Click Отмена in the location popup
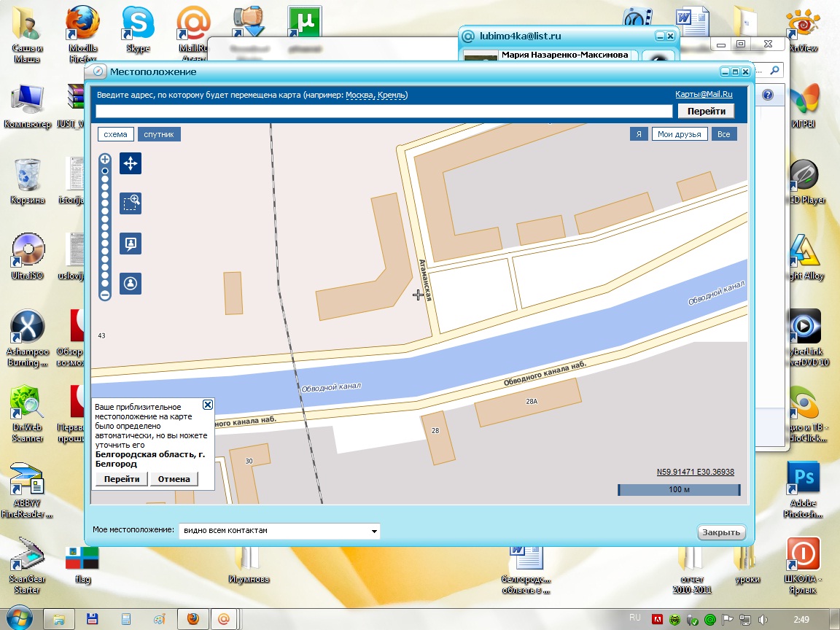This screenshot has width=840, height=630. tap(174, 479)
